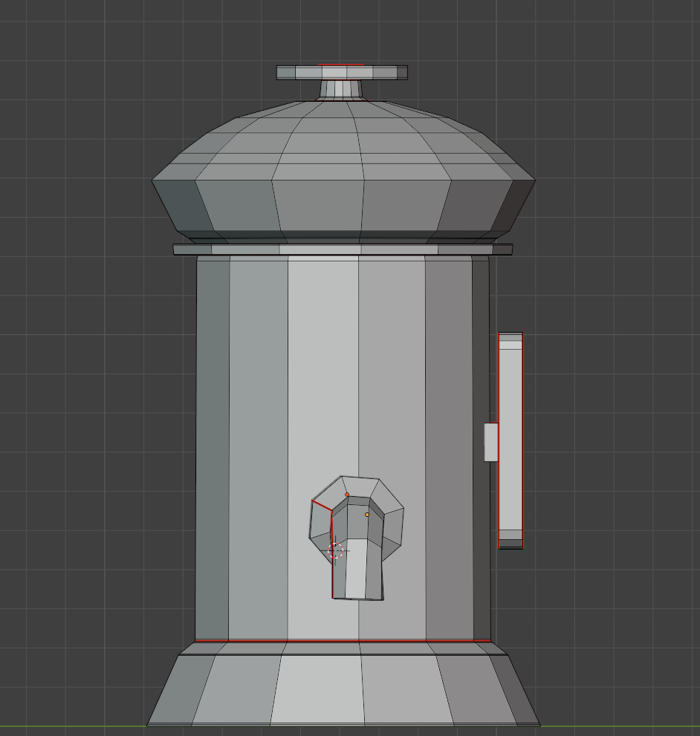Select the green X-axis line beneath the base
Screen dimensions: 700x736
click(x=74, y=726)
